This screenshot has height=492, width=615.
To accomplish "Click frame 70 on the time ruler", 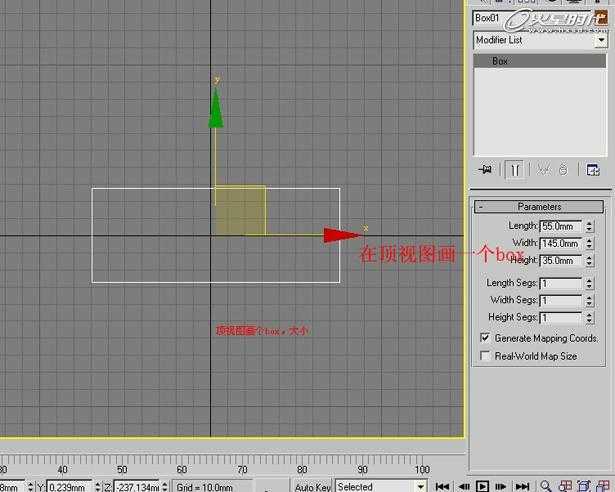I will point(242,469).
